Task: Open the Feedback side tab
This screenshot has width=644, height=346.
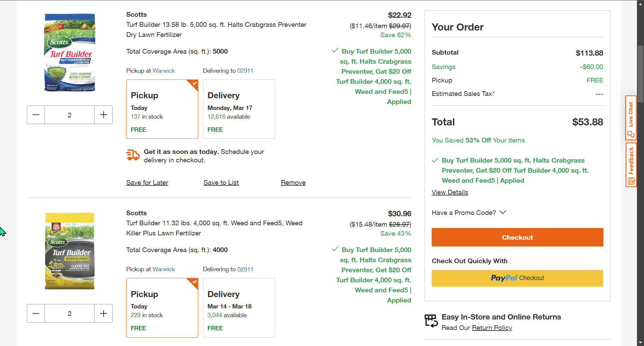Action: coord(631,165)
